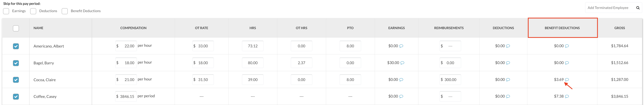
Task: Toggle the select-all checkbox in the table header
Action: pos(16,28)
